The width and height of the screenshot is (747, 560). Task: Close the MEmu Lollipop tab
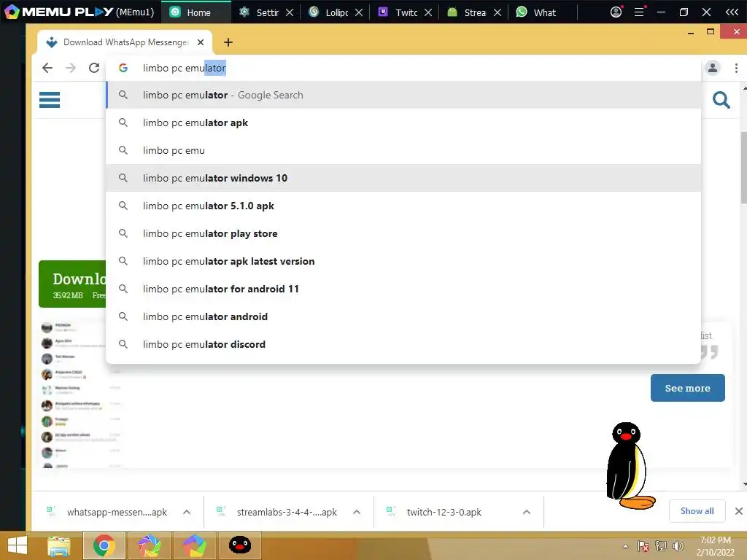[x=359, y=12]
